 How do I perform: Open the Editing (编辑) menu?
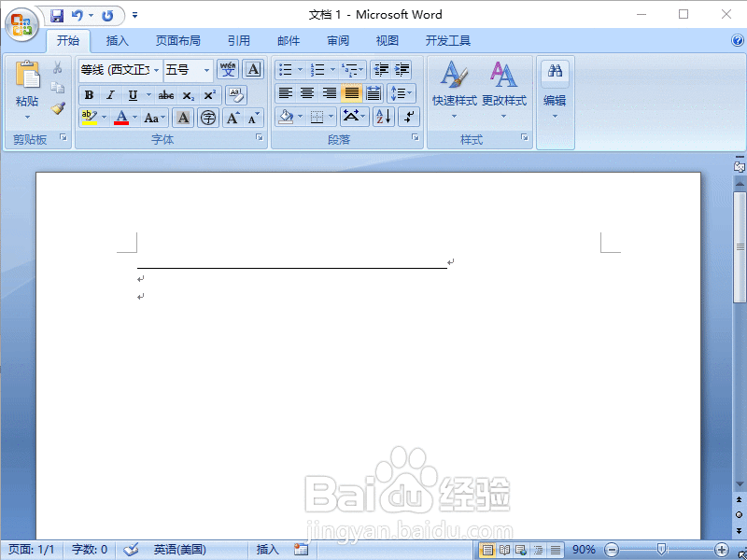[x=555, y=91]
